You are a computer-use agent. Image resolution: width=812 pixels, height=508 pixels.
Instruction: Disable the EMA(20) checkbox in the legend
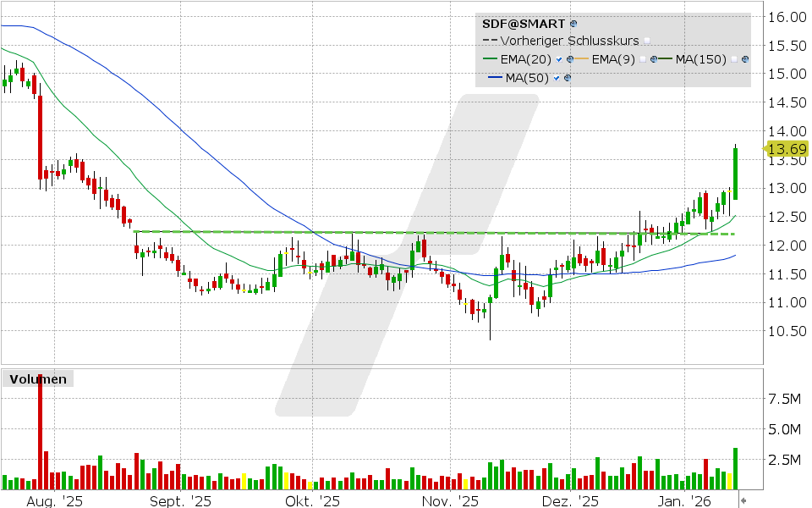pyautogui.click(x=558, y=59)
